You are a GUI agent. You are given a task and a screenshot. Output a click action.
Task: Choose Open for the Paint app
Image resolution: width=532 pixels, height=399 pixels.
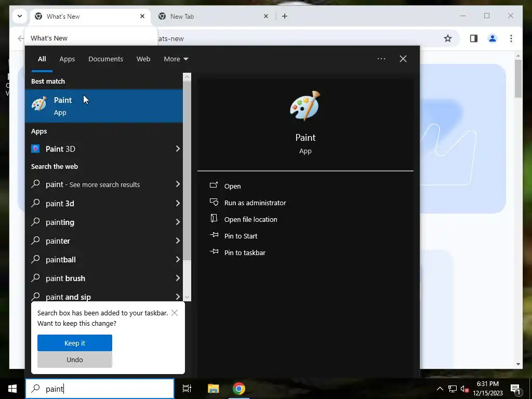232,186
